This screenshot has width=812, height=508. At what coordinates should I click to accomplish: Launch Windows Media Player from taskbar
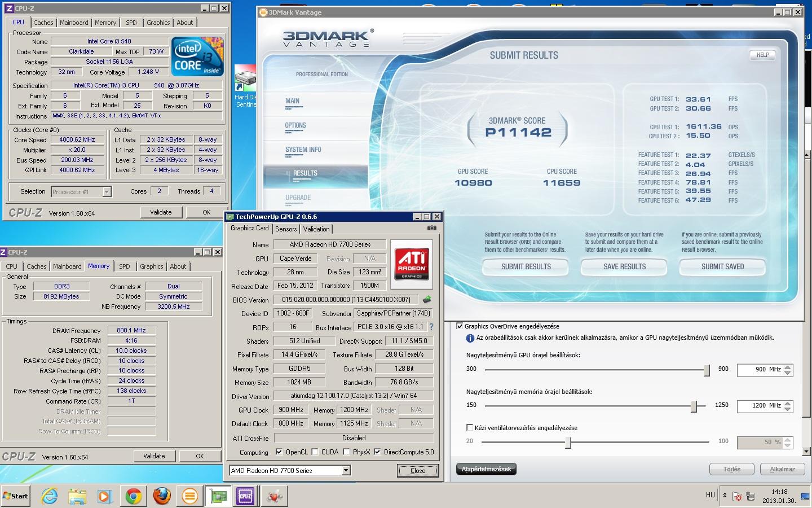pyautogui.click(x=105, y=496)
